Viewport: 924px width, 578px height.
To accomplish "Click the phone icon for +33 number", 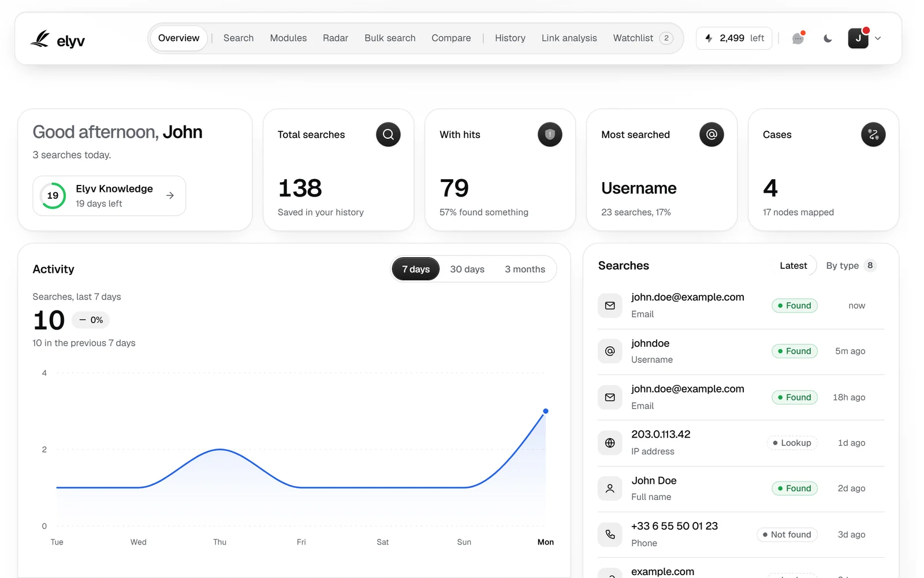I will click(610, 534).
